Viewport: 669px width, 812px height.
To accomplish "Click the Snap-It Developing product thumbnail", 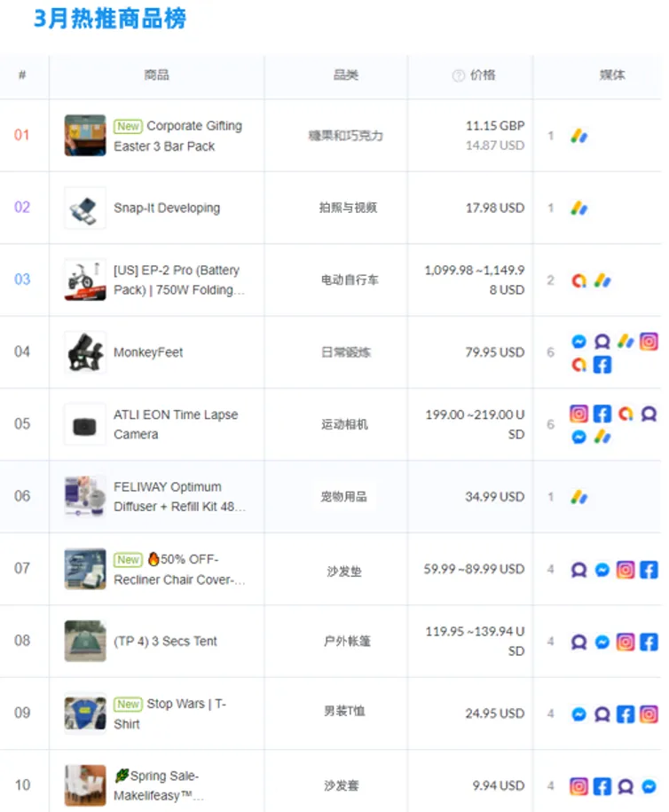I will tap(85, 208).
